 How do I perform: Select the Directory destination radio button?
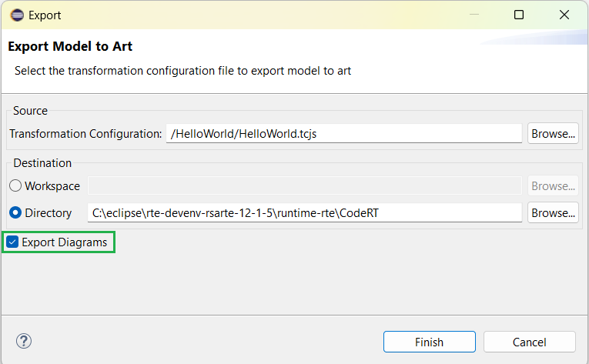15,213
